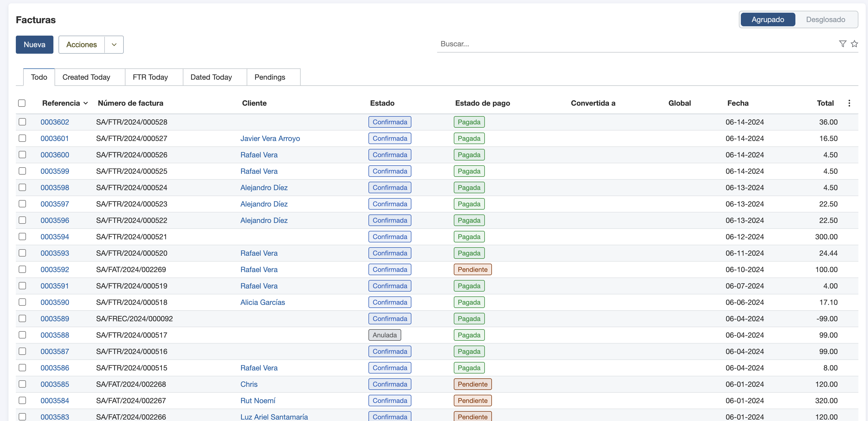Check the box for invoice 0003601
This screenshot has width=868, height=421.
[22, 138]
